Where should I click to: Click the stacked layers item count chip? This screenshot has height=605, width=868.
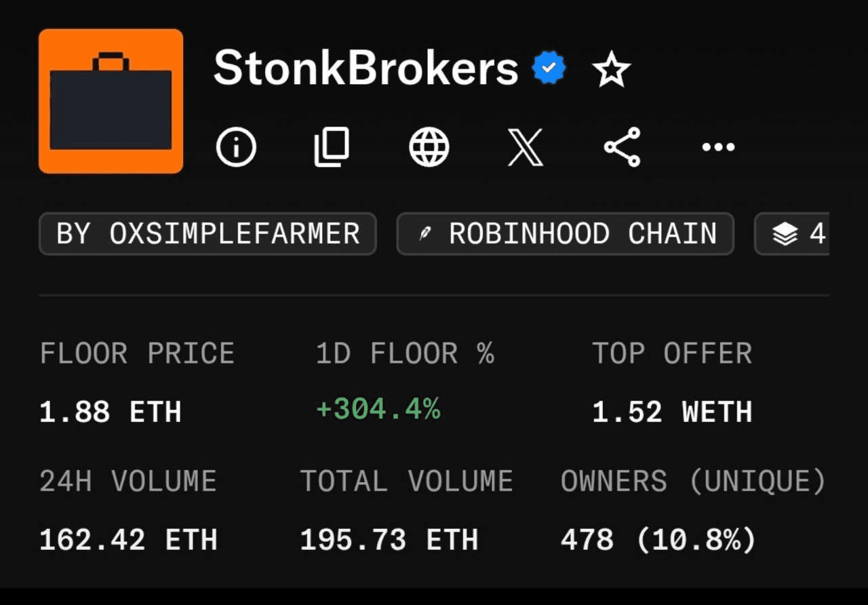click(792, 234)
